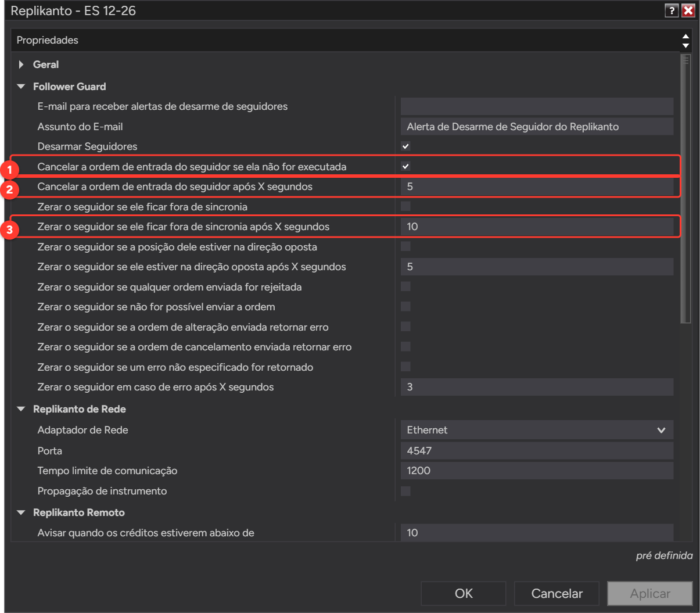Select E-mail para receber alertas label

(162, 106)
